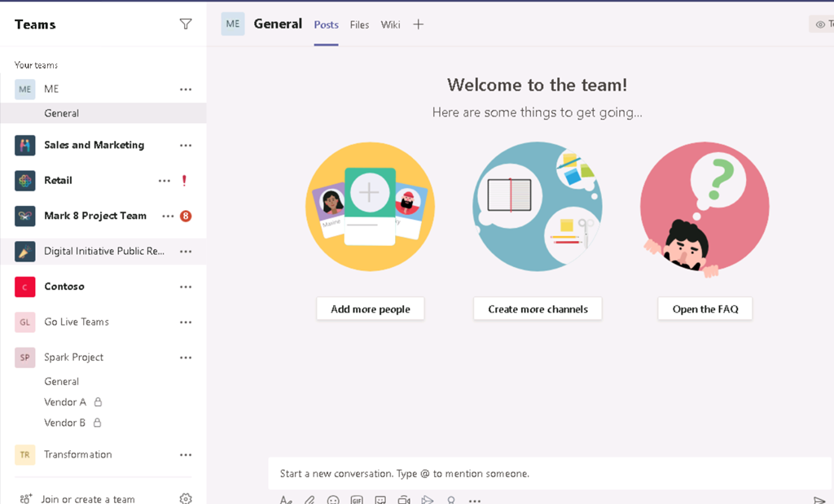
Task: Click the Meet now video icon
Action: 404,500
